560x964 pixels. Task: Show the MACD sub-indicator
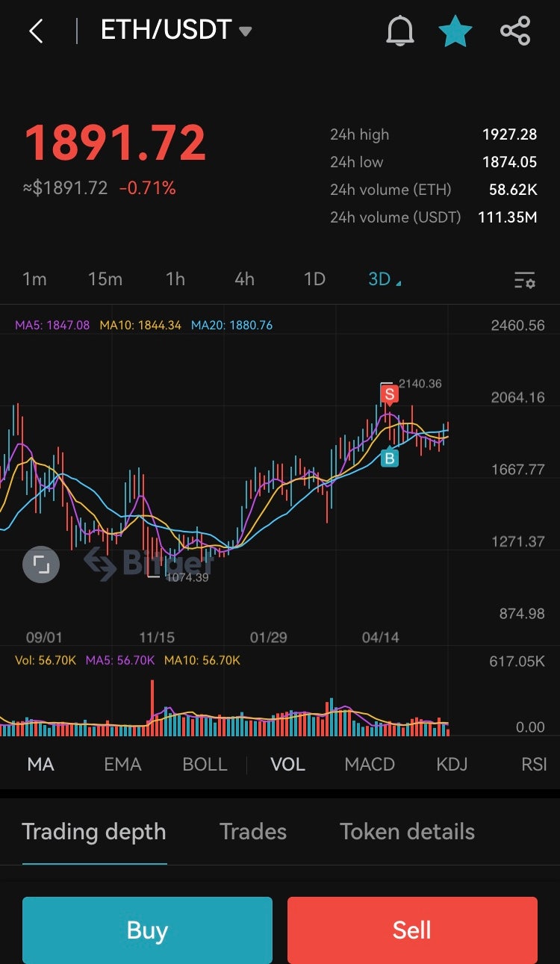pyautogui.click(x=370, y=764)
